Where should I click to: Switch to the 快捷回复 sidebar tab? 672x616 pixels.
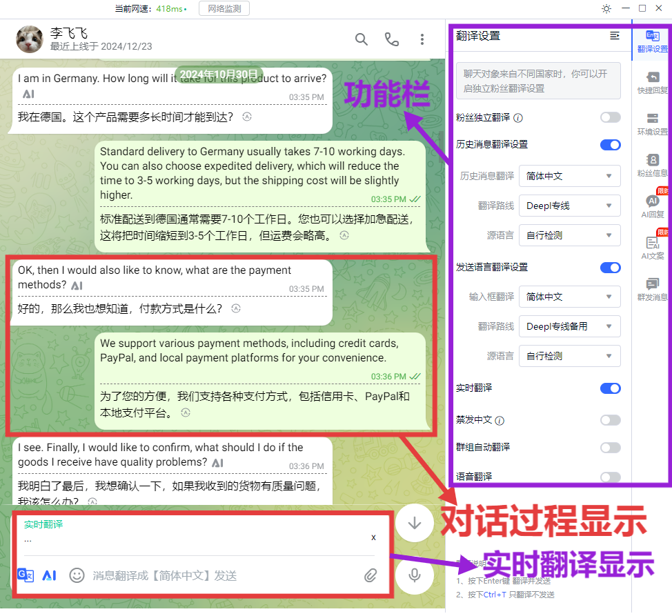(x=652, y=82)
